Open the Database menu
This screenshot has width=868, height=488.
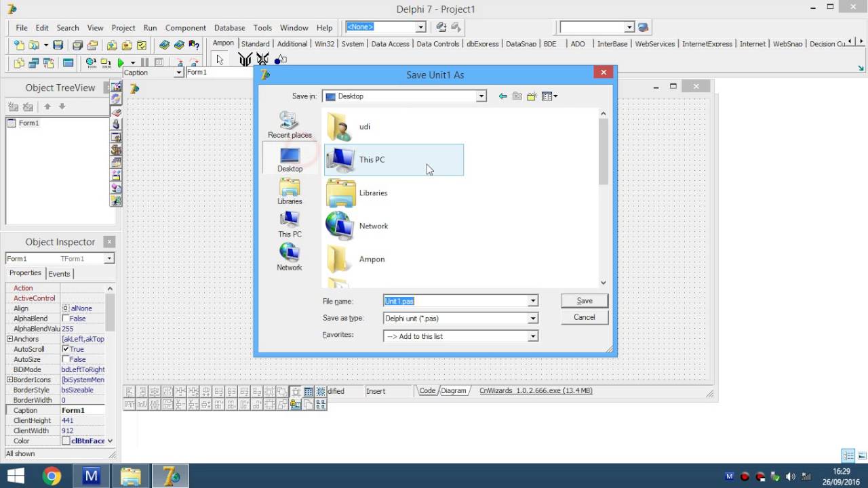coord(229,28)
